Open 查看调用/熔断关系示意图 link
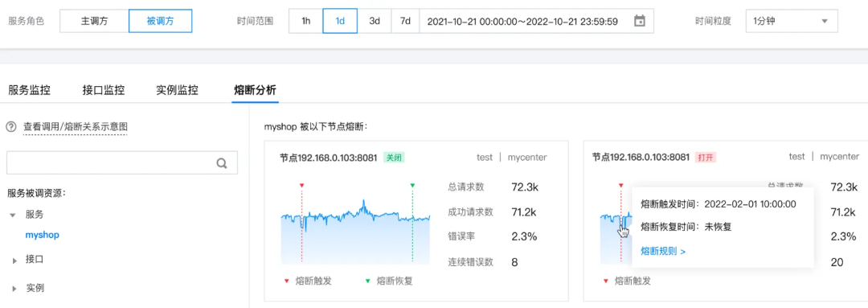Image resolution: width=868 pixels, height=308 pixels. tap(76, 127)
